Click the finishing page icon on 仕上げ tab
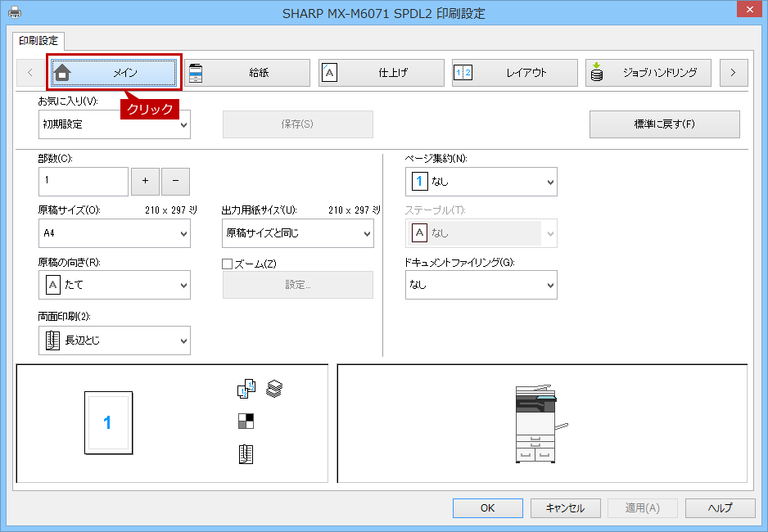This screenshot has height=532, width=768. [329, 73]
